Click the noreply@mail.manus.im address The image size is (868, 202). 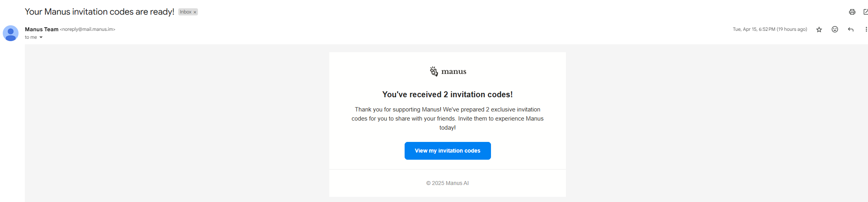(x=88, y=29)
